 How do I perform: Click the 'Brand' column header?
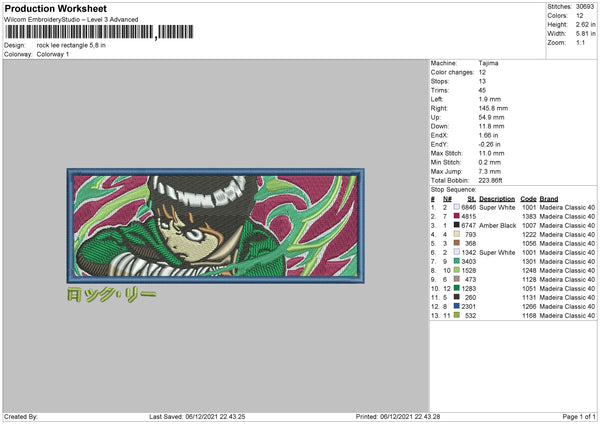pos(549,199)
